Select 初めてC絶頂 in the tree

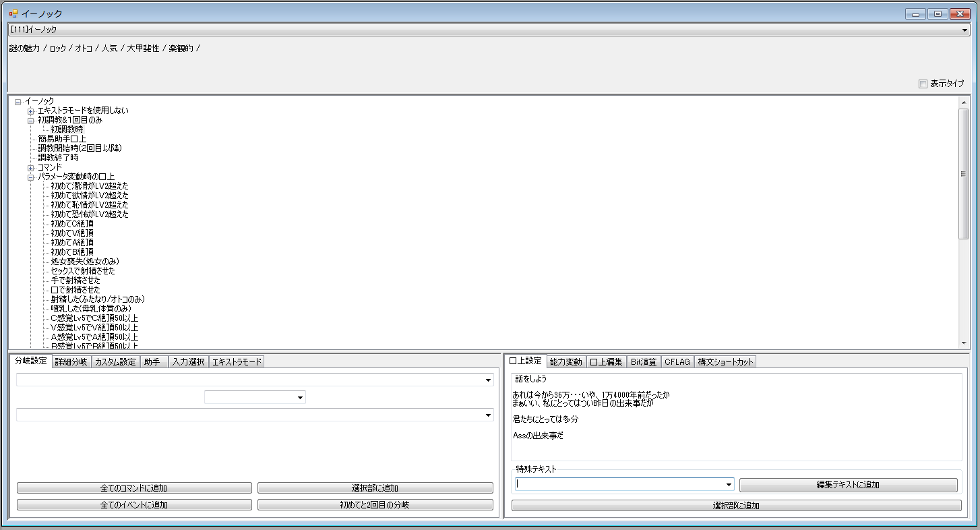pyautogui.click(x=71, y=224)
